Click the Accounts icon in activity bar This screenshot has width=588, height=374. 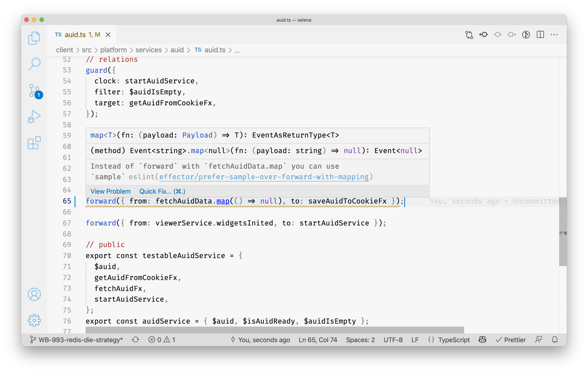34,294
